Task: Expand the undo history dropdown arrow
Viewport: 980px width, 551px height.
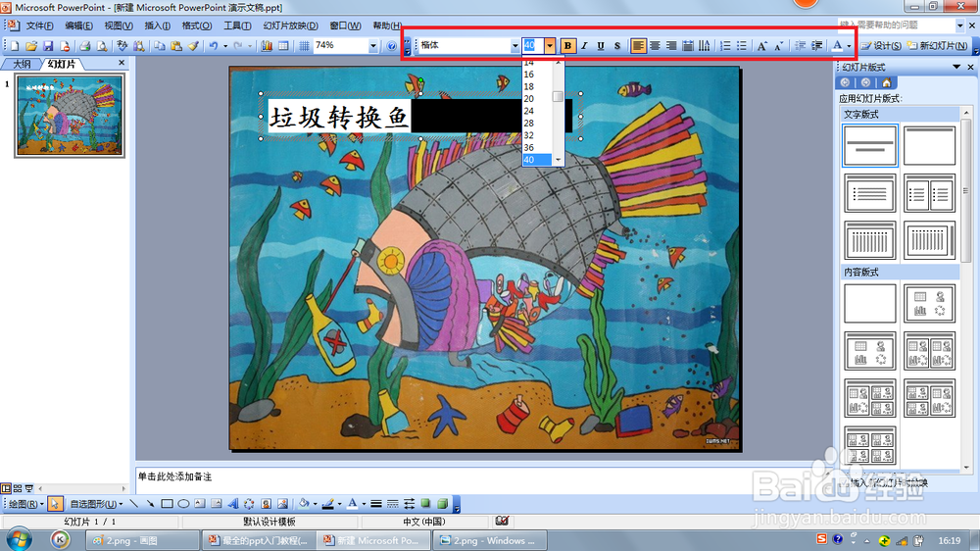Action: pos(225,46)
